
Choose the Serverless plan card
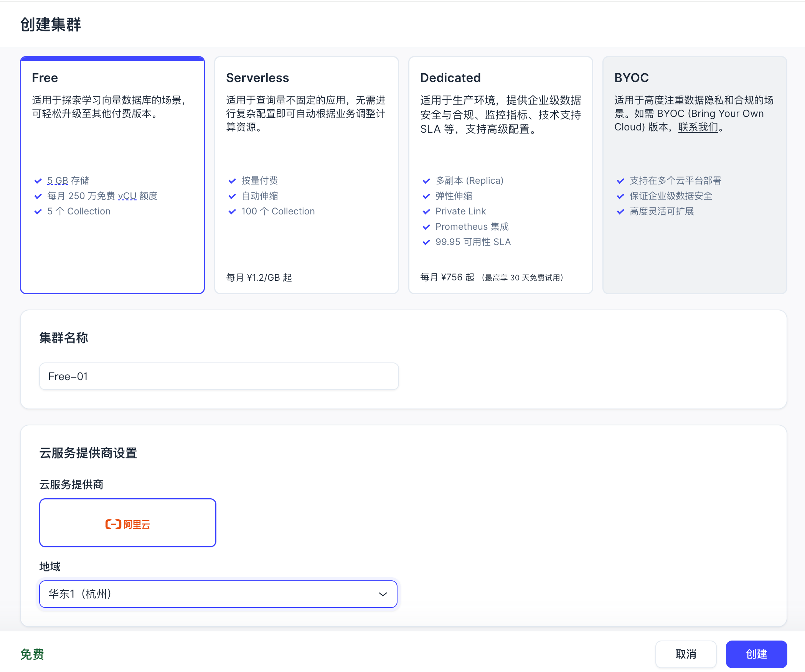click(306, 153)
